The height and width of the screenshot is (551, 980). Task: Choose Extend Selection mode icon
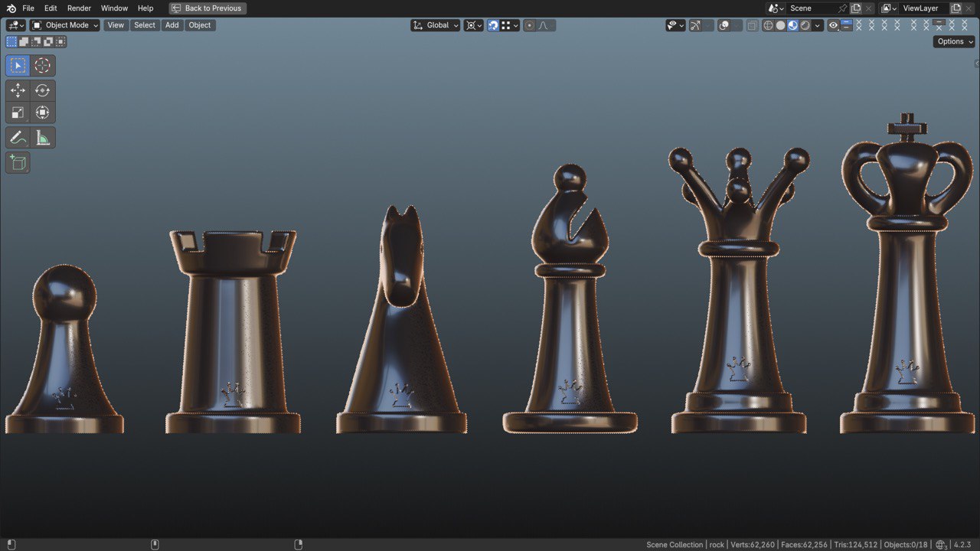pos(24,41)
